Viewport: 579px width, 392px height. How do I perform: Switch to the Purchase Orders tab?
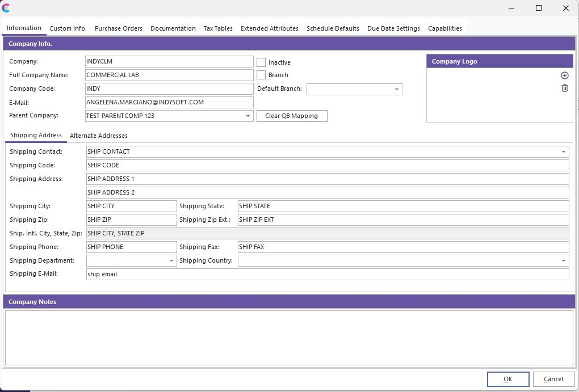(x=118, y=28)
